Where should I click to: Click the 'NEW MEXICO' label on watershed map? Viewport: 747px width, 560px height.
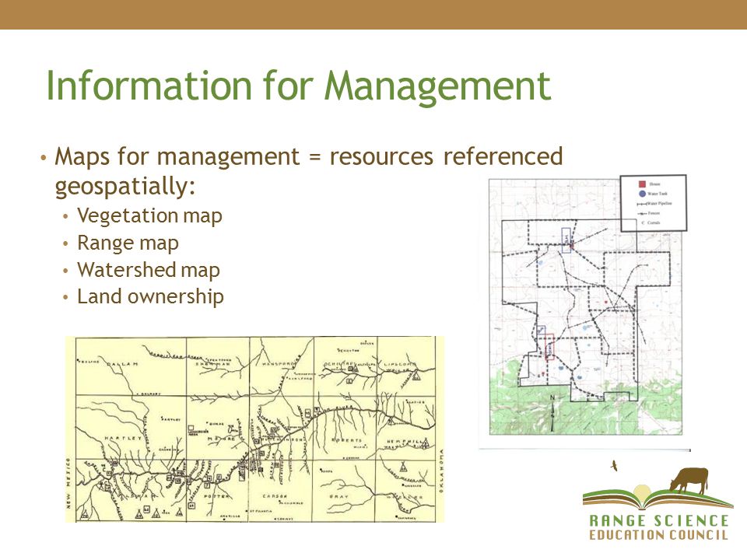(68, 483)
